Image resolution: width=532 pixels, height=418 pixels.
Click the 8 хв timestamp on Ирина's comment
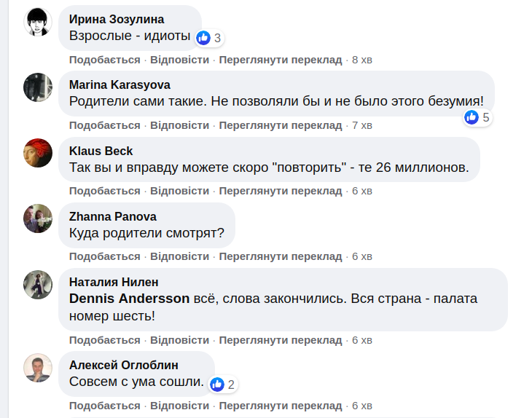tap(361, 60)
